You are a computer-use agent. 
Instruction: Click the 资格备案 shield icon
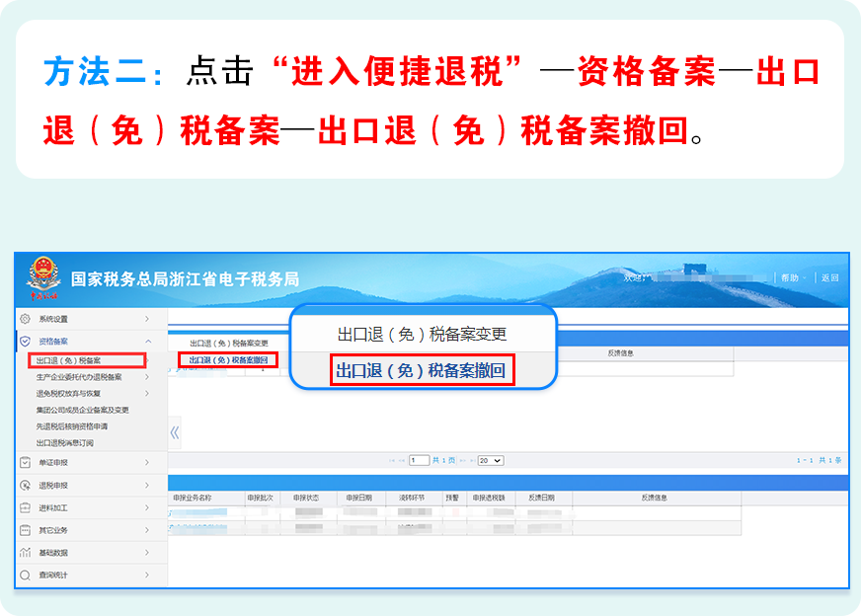coord(26,341)
